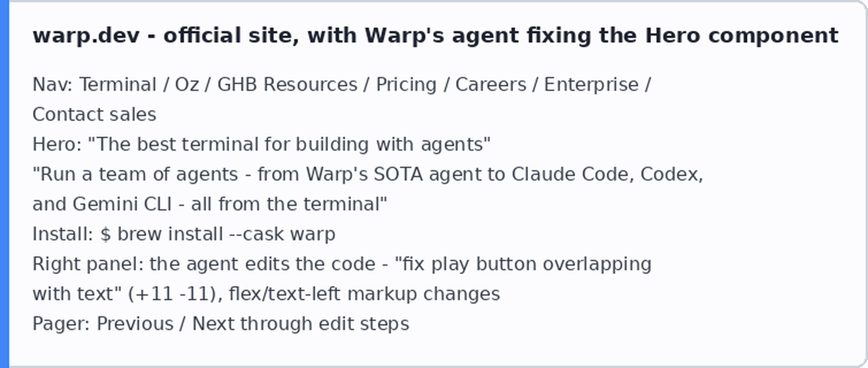The image size is (868, 368).
Task: Click the Right panel description line
Action: pos(342,264)
